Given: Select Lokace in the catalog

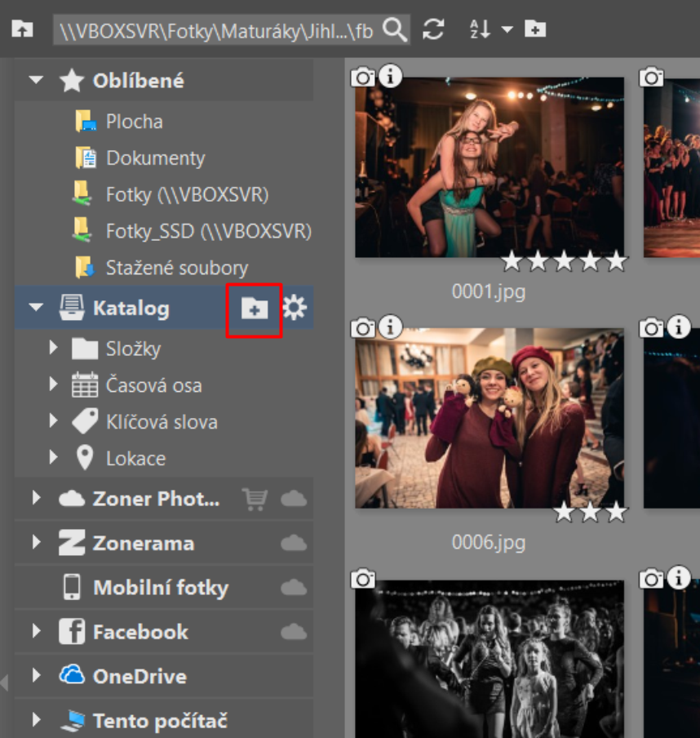Looking at the screenshot, I should [135, 459].
